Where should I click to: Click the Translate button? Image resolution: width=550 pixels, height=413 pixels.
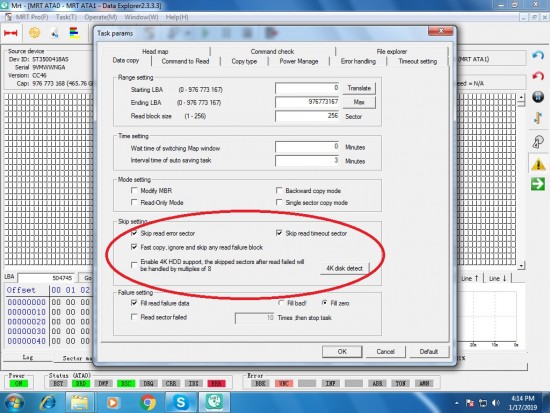(359, 88)
